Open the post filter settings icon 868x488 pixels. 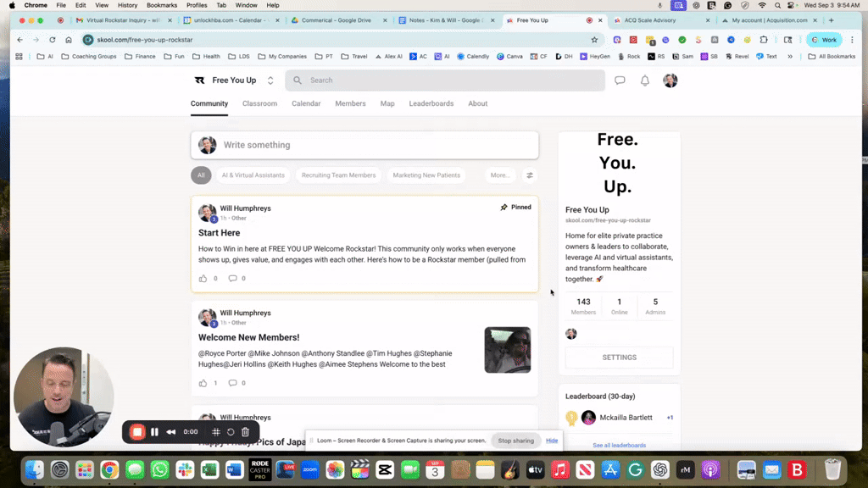coord(530,175)
